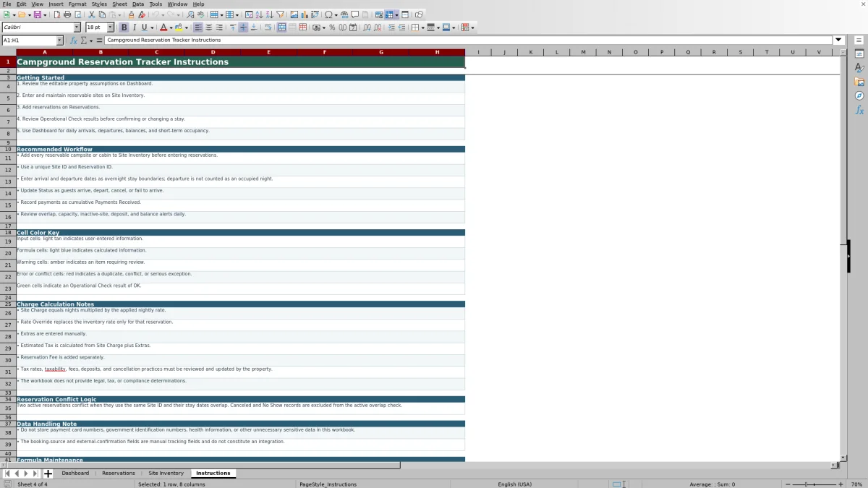
Task: Click the Merge and Center Cells icon
Action: click(281, 27)
